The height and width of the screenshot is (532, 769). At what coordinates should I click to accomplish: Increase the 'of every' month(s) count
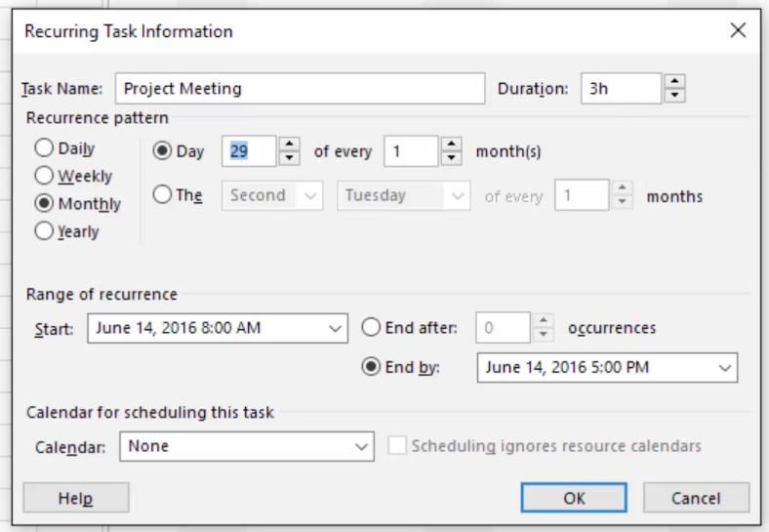451,143
